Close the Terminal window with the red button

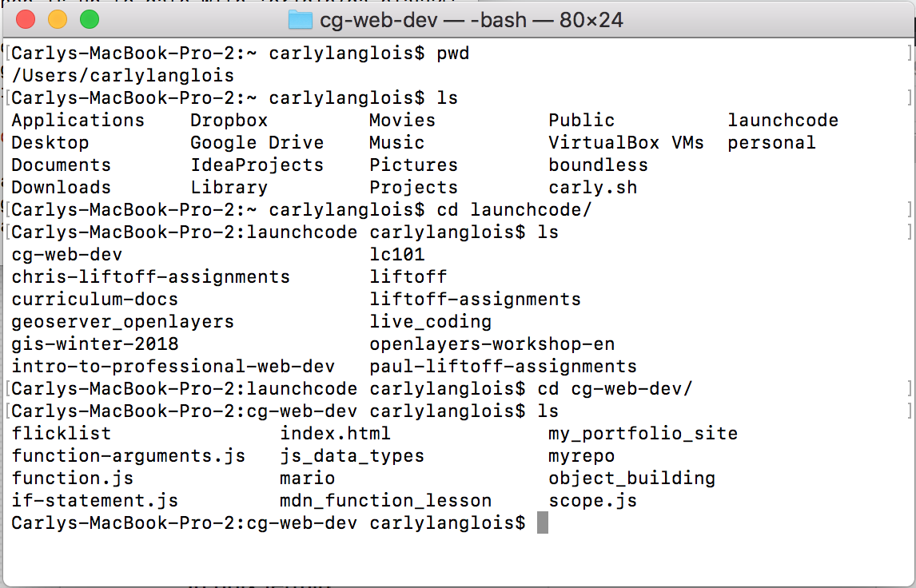pos(25,19)
